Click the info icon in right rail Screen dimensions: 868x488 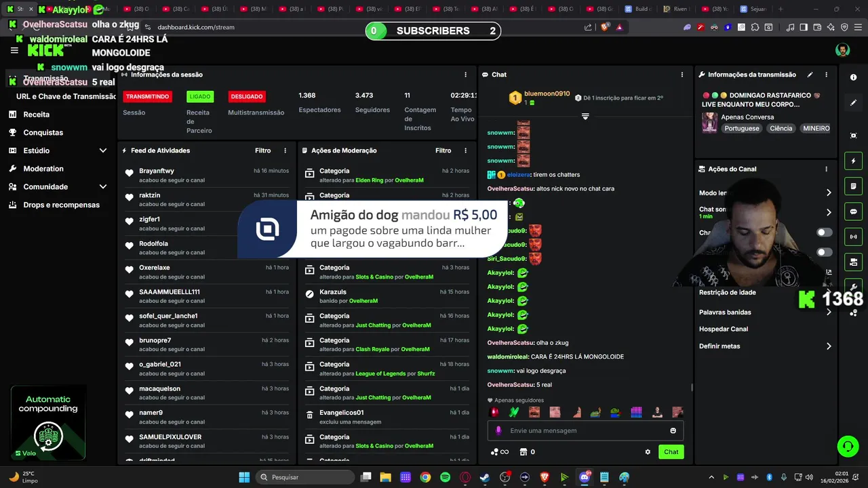click(853, 77)
